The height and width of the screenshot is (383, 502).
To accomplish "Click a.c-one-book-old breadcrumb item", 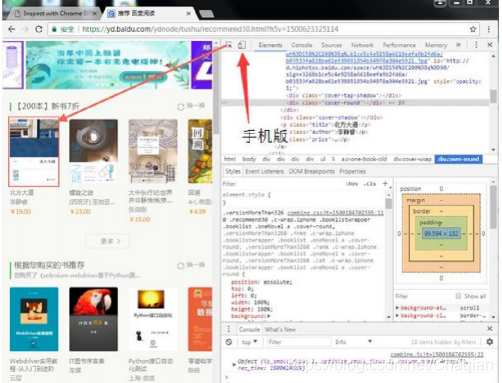I will tap(364, 159).
